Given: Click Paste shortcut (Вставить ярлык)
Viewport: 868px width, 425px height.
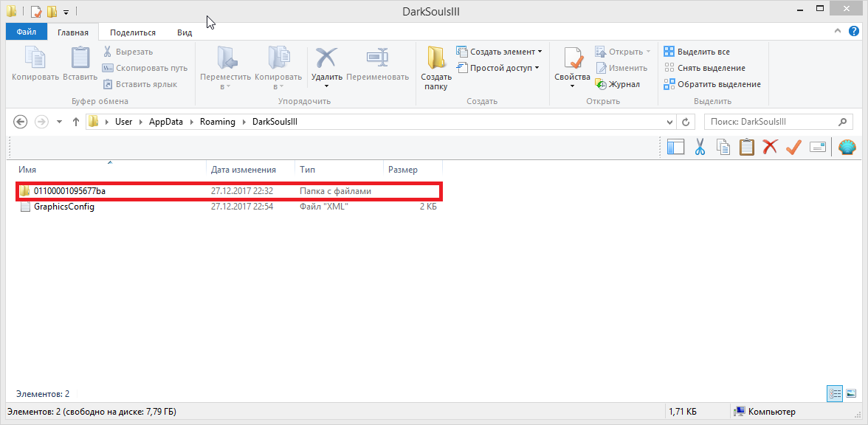Looking at the screenshot, I should tap(139, 84).
